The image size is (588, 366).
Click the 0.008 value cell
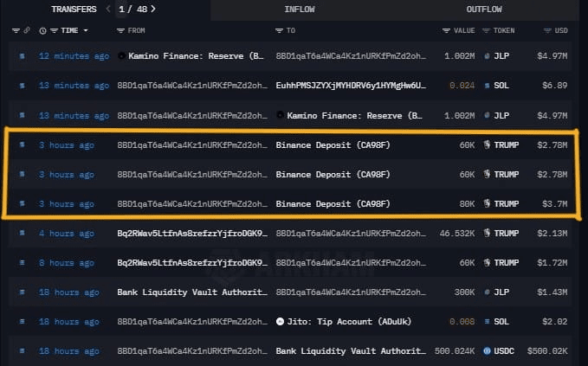462,321
